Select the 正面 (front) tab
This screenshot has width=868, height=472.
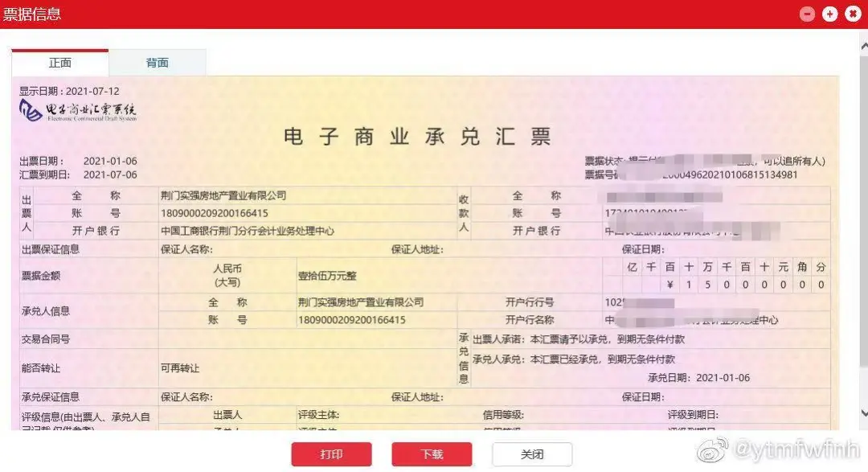[60, 62]
